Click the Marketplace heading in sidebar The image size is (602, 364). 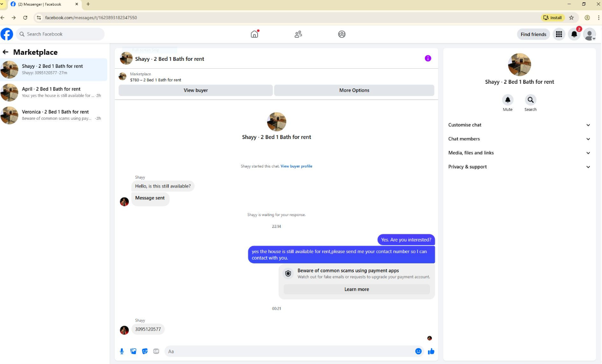pyautogui.click(x=35, y=52)
